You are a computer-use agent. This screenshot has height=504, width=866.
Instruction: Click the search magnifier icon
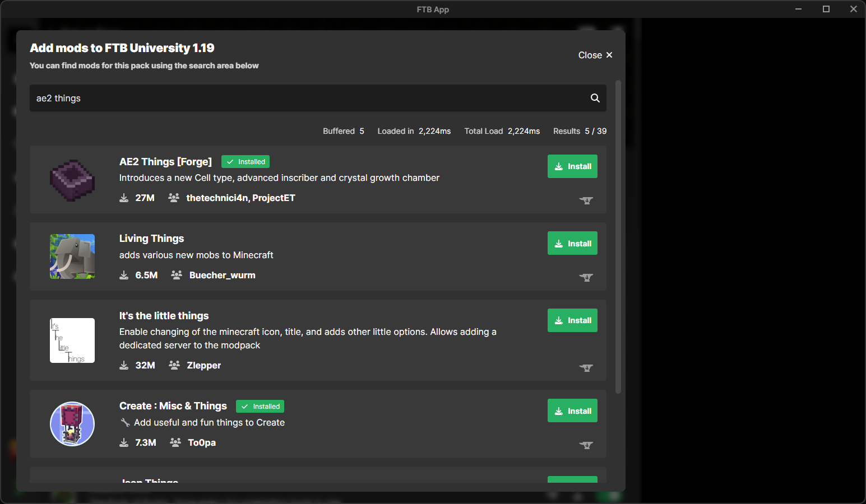(595, 98)
